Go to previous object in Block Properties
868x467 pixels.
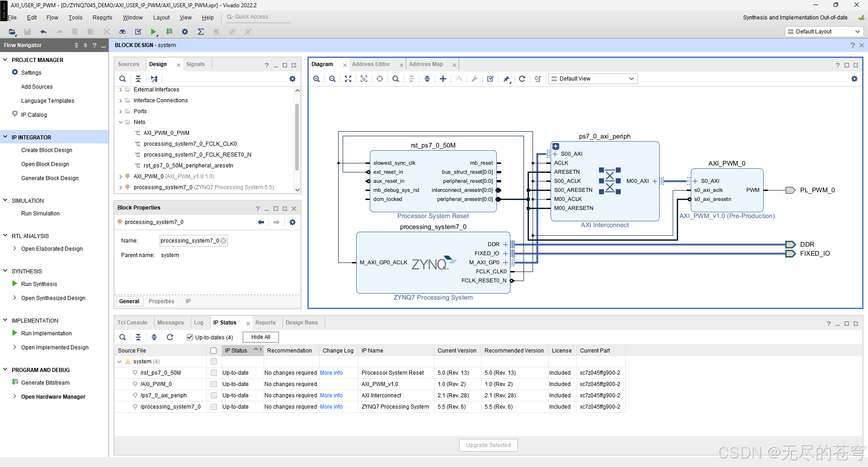(x=261, y=222)
